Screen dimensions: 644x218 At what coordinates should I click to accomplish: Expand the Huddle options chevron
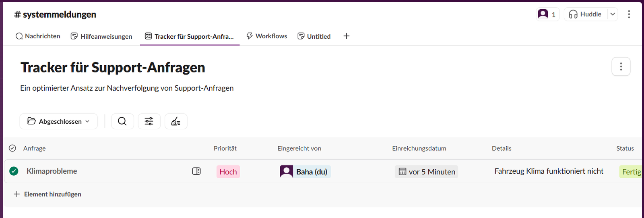coord(613,14)
